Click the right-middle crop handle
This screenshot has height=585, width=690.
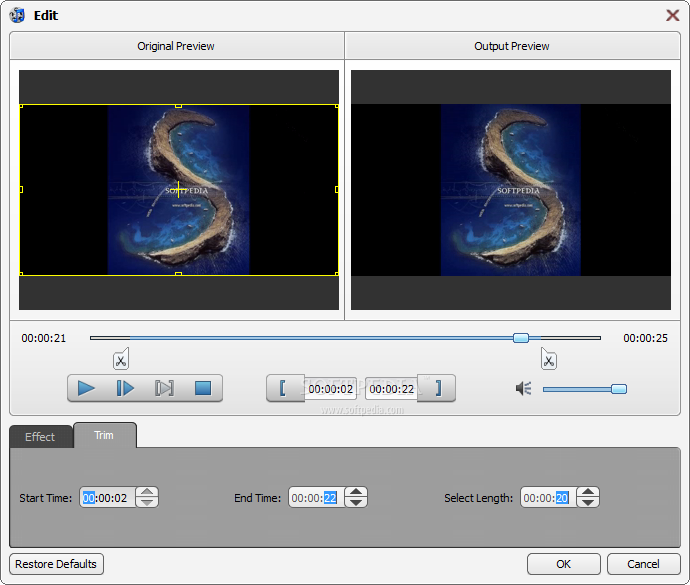337,189
